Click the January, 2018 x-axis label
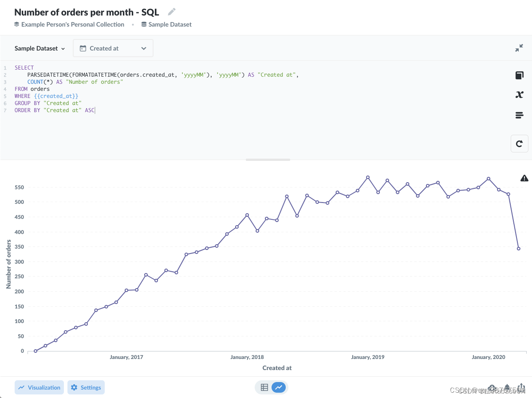 [247, 357]
